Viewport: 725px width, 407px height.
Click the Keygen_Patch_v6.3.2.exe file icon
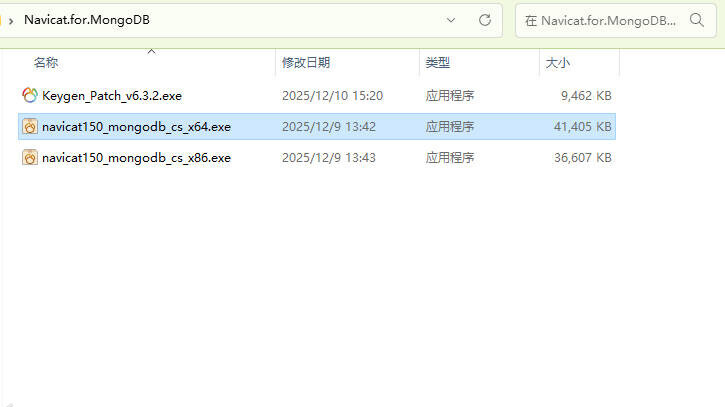click(x=30, y=95)
